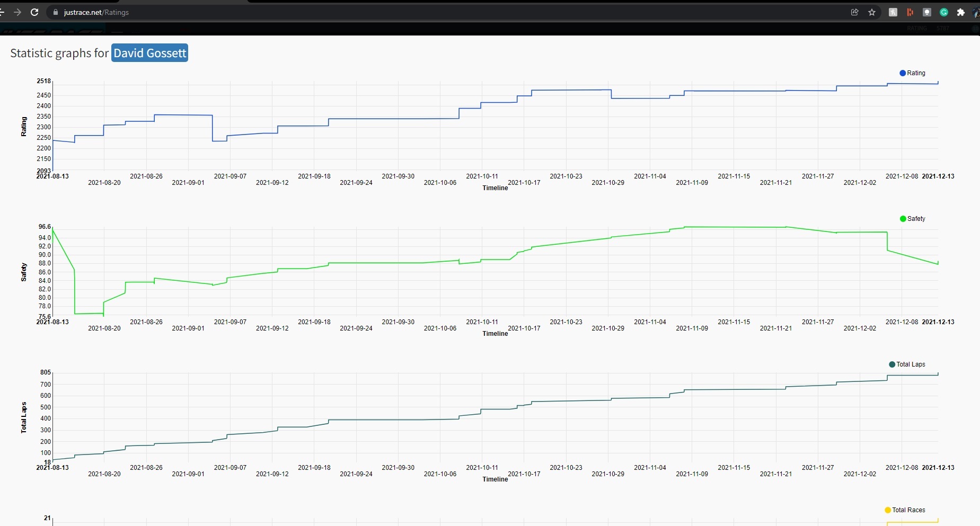Viewport: 980px width, 526px height.
Task: Click the David Gossett name button
Action: pos(150,53)
